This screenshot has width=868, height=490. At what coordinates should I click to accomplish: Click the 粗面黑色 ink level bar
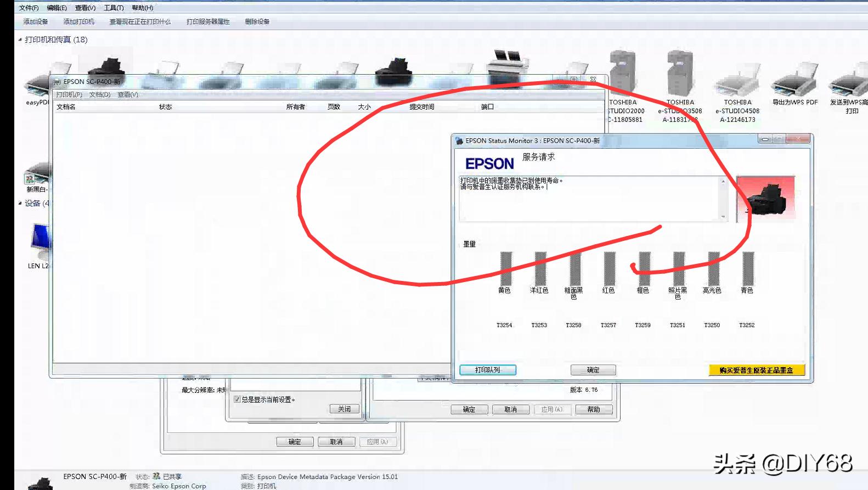[575, 269]
